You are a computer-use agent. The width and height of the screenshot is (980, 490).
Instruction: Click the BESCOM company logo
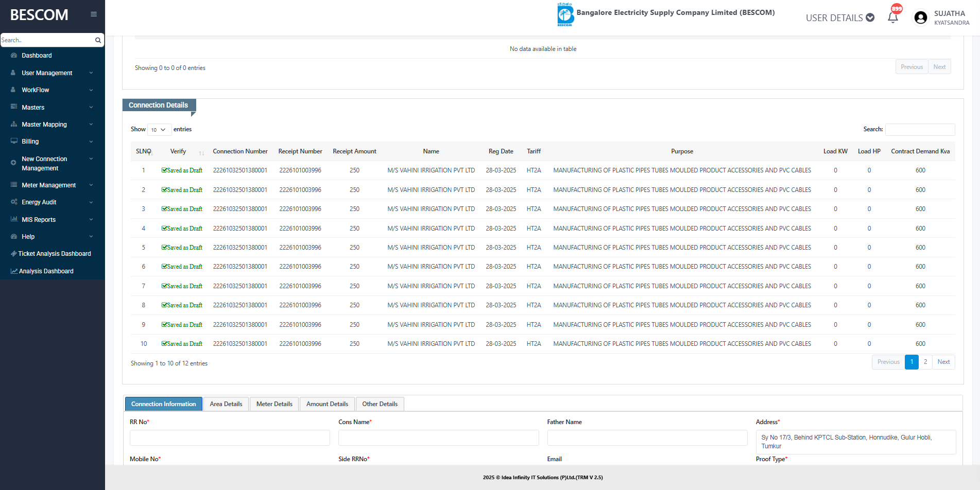[x=565, y=14]
